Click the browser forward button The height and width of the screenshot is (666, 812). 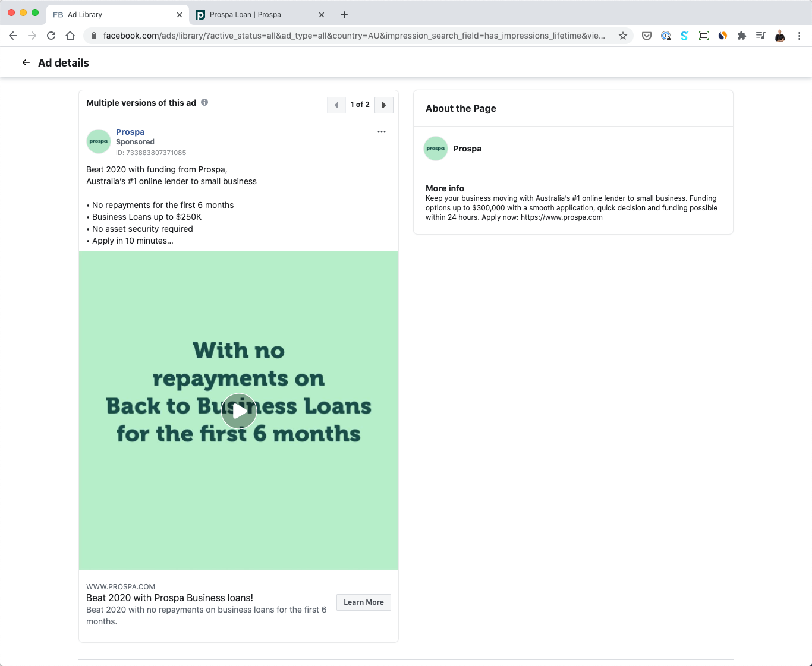pyautogui.click(x=32, y=36)
